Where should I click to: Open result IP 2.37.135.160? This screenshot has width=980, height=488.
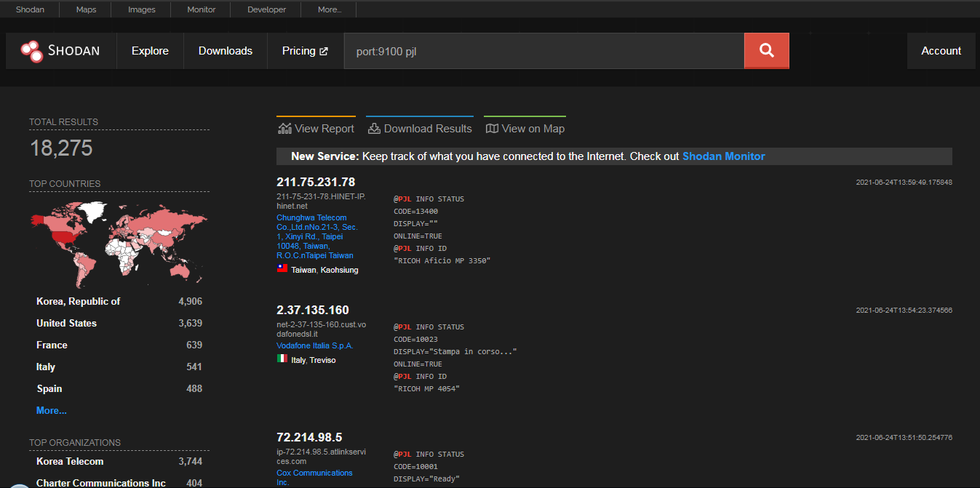pyautogui.click(x=313, y=310)
